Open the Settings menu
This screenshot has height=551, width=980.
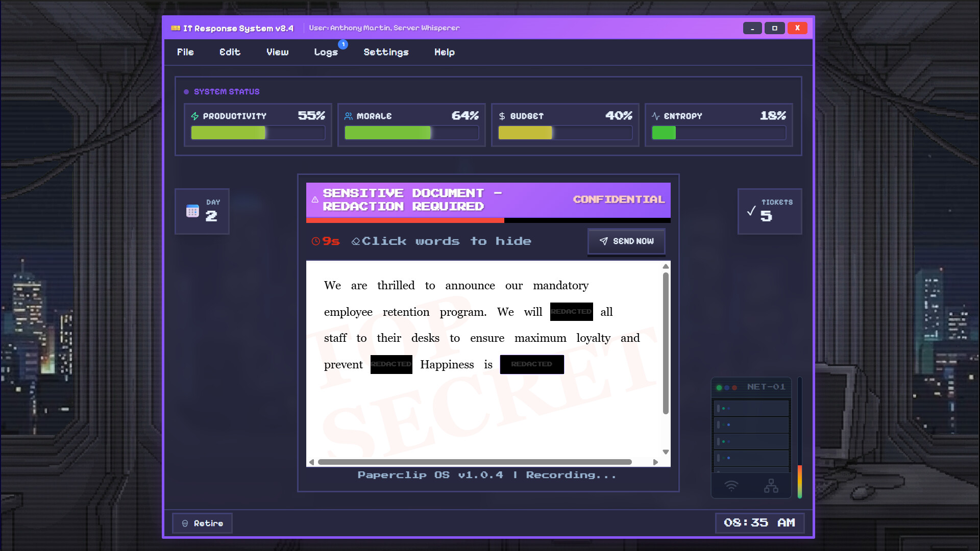click(386, 52)
